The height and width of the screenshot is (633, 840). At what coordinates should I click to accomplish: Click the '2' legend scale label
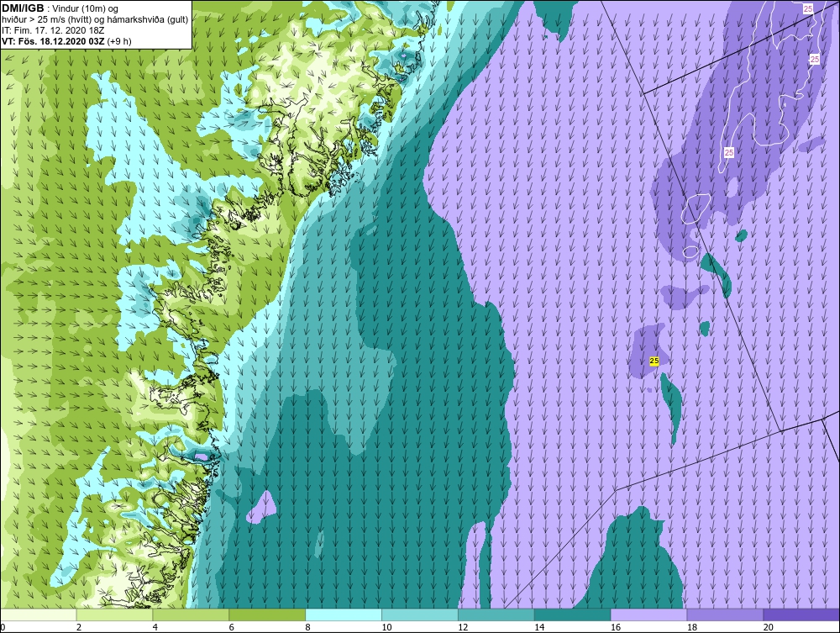point(79,627)
